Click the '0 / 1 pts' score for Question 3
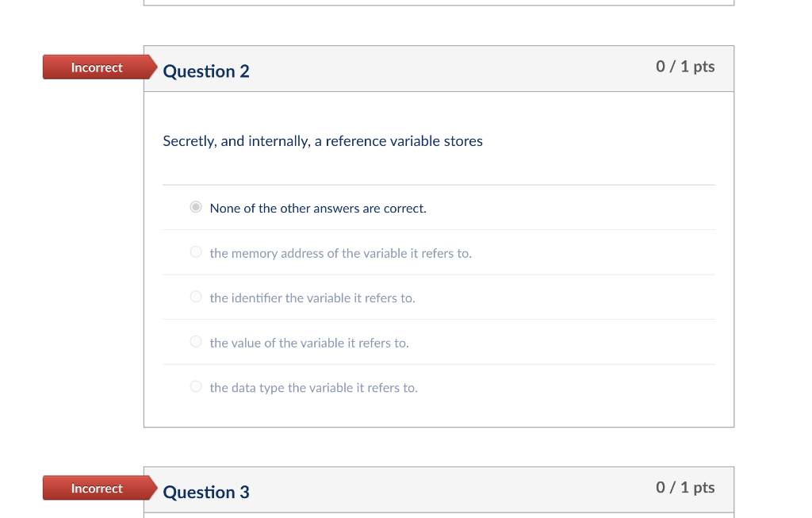Screen dimensions: 812x518 (x=684, y=487)
